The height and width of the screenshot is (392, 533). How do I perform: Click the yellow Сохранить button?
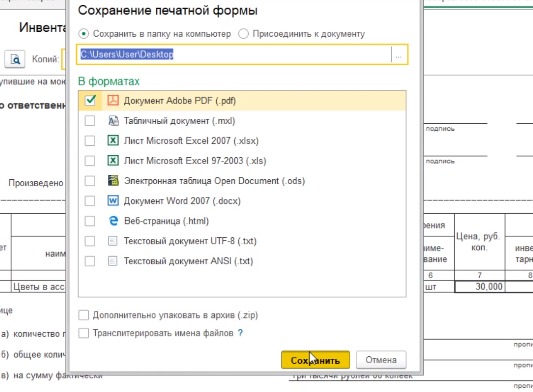pyautogui.click(x=315, y=360)
